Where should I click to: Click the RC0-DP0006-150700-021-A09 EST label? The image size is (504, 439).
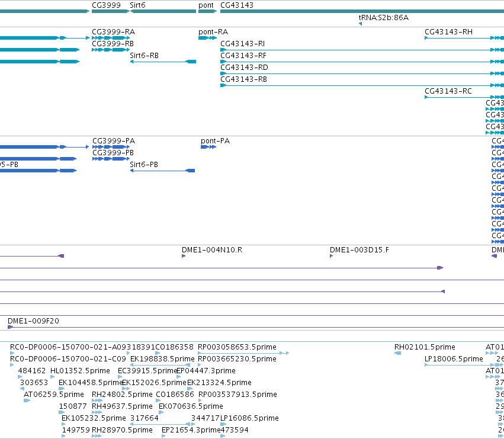68,347
